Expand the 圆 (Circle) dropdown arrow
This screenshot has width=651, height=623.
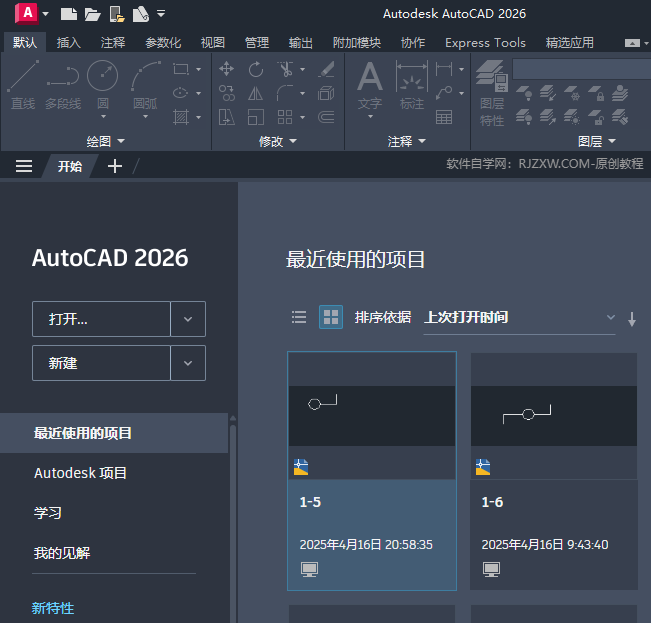103,117
